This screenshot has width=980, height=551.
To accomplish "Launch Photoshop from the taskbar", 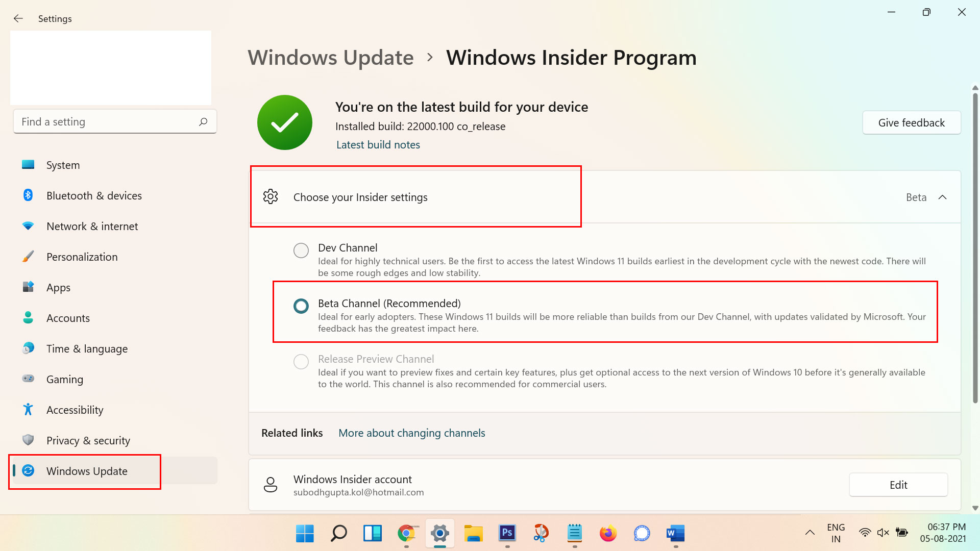I will click(x=506, y=534).
